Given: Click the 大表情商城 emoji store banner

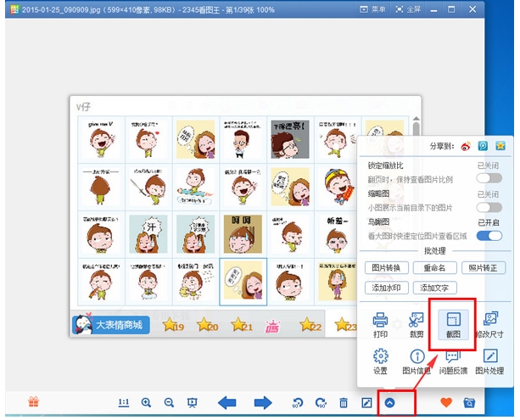Looking at the screenshot, I should (x=109, y=325).
